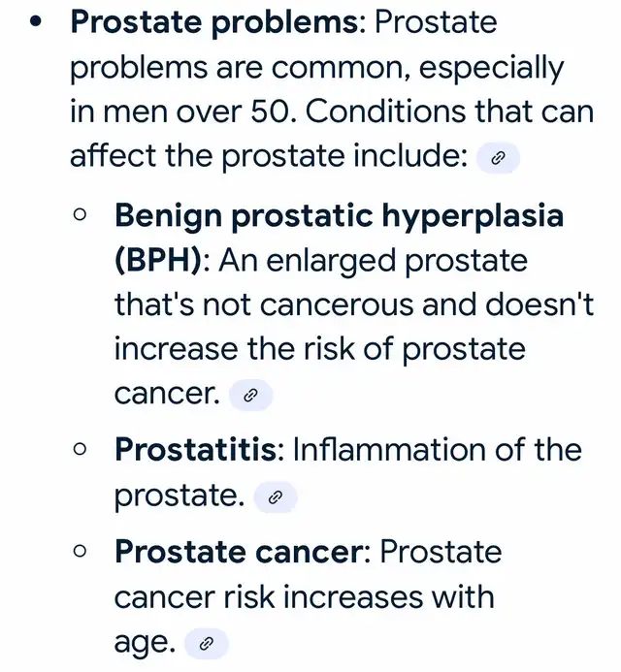
Task: Select the bold 'Prostate cancer' term
Action: coord(240,552)
